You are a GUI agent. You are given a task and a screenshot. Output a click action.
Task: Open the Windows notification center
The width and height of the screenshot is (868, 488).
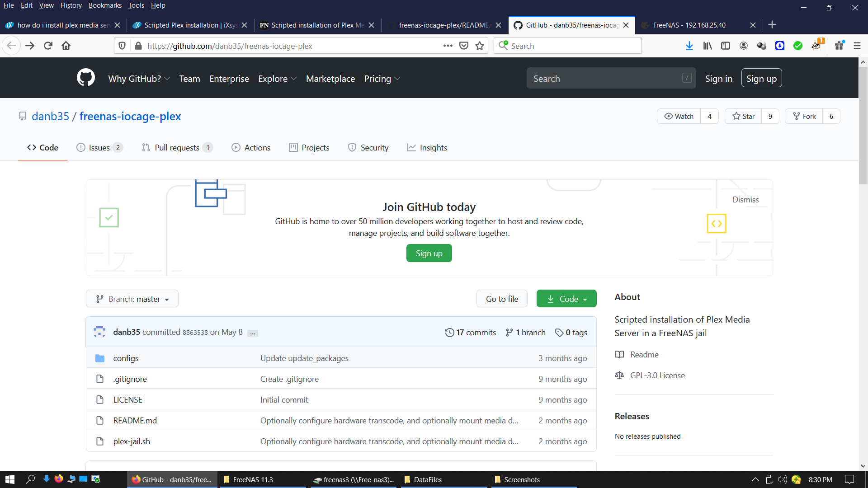pyautogui.click(x=849, y=479)
